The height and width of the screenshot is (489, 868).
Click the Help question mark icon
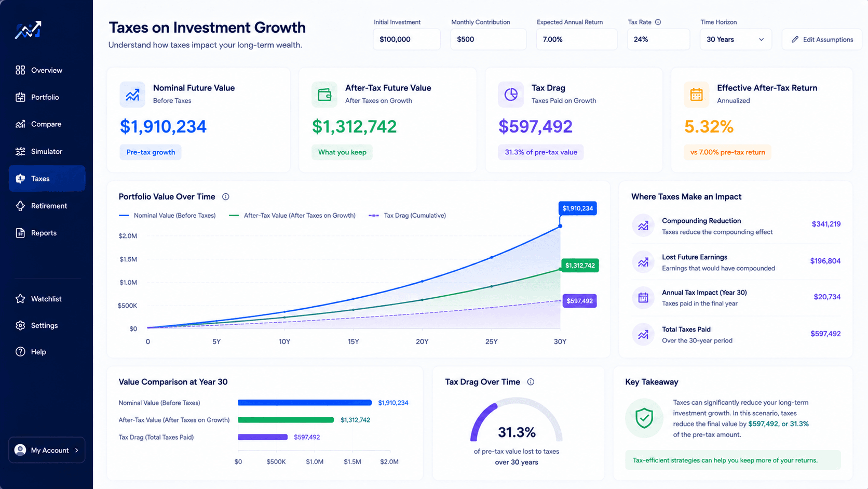pyautogui.click(x=20, y=352)
